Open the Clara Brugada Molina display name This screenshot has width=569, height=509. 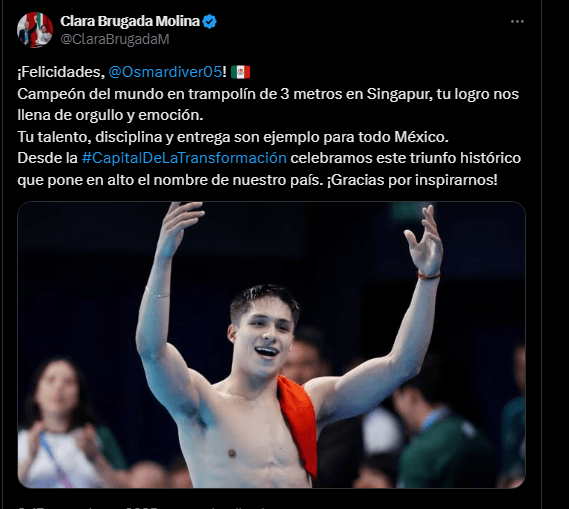[130, 21]
